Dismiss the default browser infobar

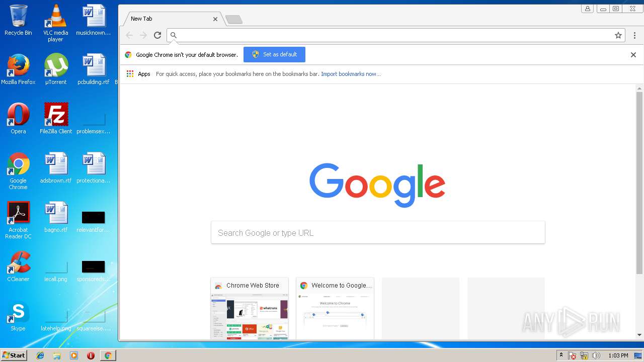(x=633, y=55)
